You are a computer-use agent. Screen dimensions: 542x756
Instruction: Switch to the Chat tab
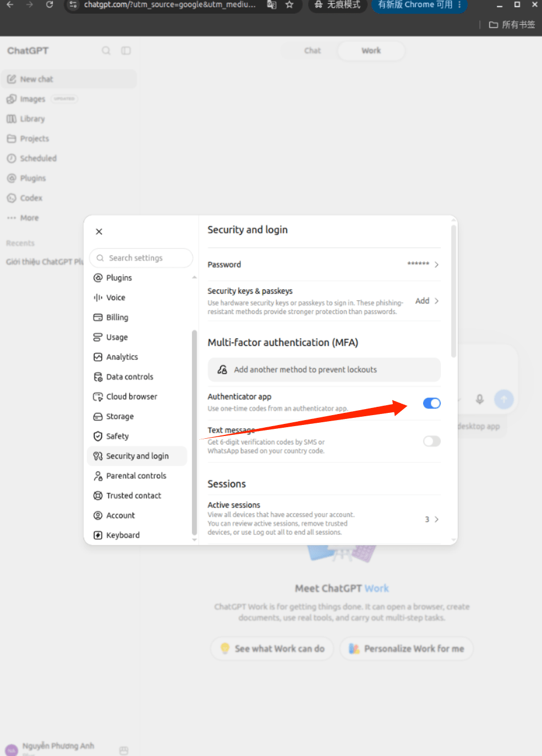(312, 51)
